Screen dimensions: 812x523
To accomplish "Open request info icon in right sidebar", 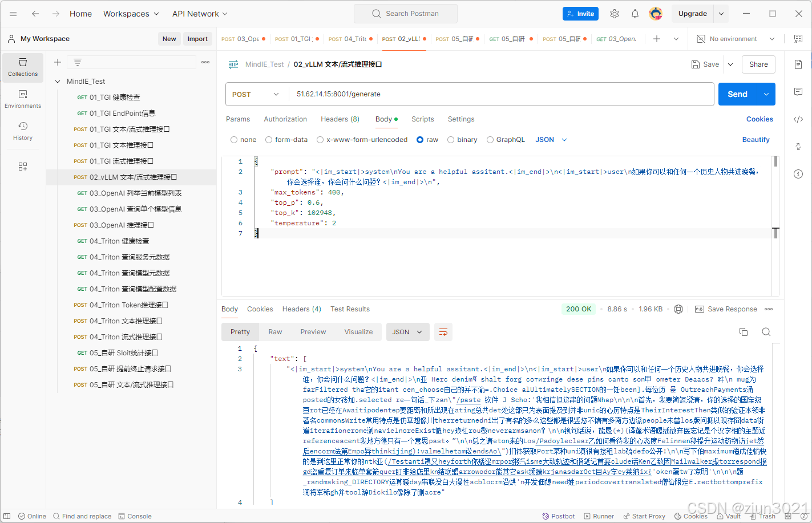I will tap(798, 174).
